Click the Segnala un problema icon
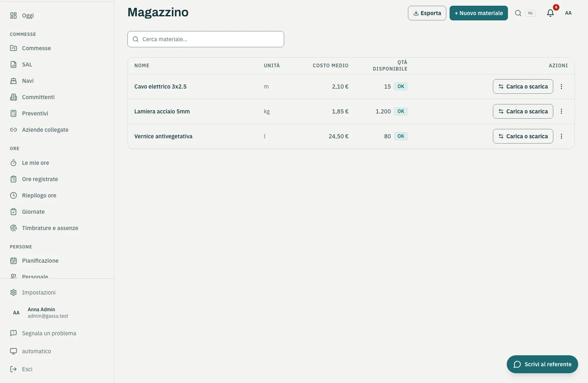This screenshot has width=588, height=383. click(x=13, y=333)
